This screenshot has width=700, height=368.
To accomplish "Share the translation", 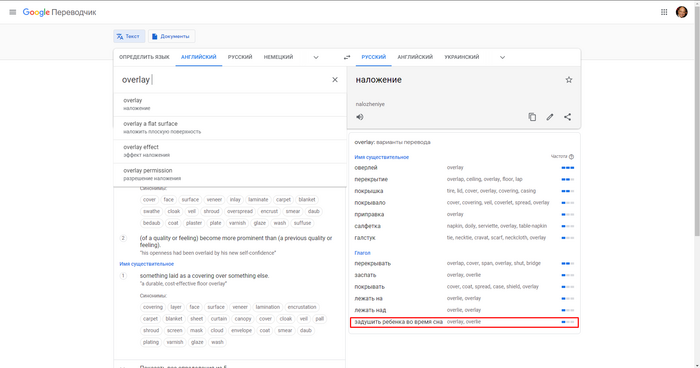I will pos(567,117).
